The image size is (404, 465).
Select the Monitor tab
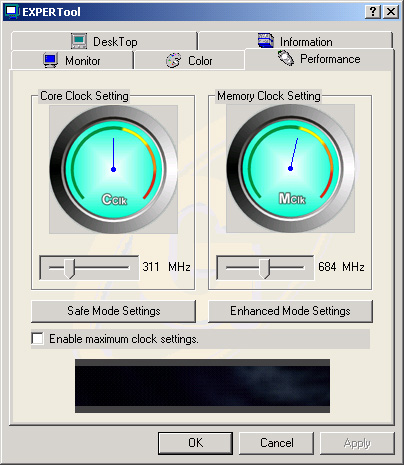click(x=72, y=61)
